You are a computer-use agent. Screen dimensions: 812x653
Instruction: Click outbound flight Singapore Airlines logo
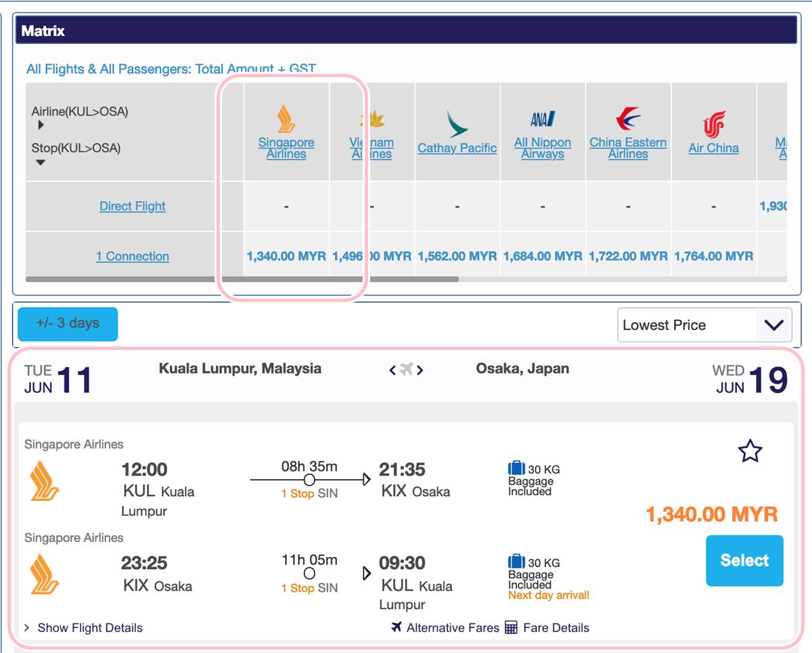[x=45, y=480]
